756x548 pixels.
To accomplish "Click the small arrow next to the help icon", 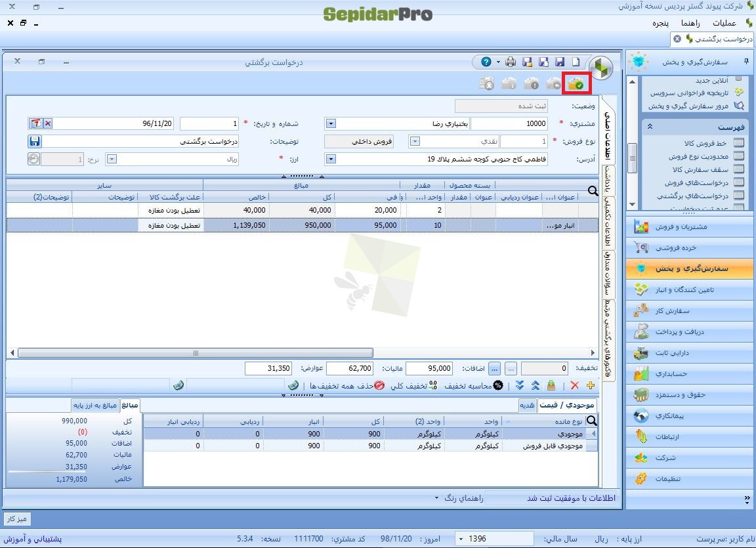I will coord(498,62).
